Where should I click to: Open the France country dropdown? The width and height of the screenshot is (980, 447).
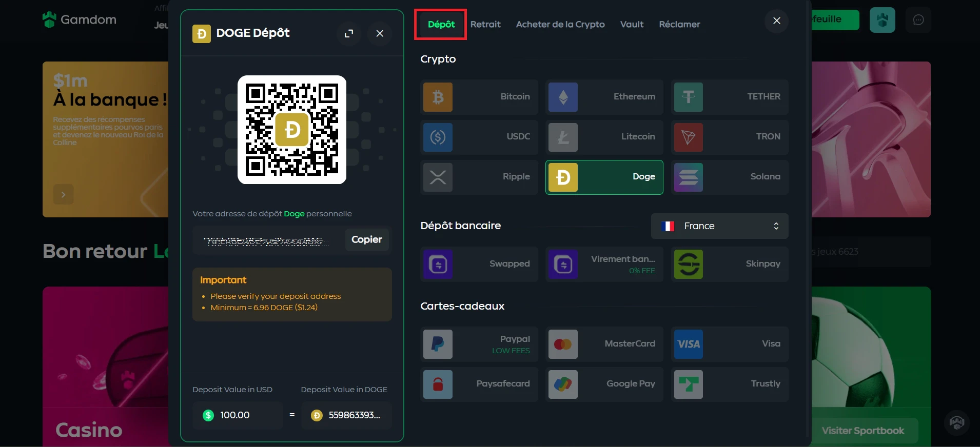(x=719, y=226)
